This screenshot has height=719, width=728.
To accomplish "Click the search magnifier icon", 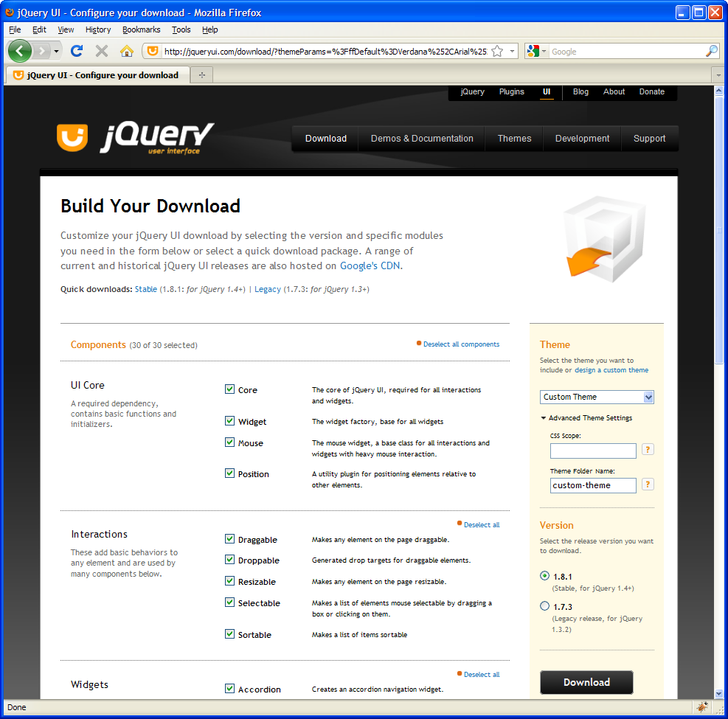I will pos(711,51).
